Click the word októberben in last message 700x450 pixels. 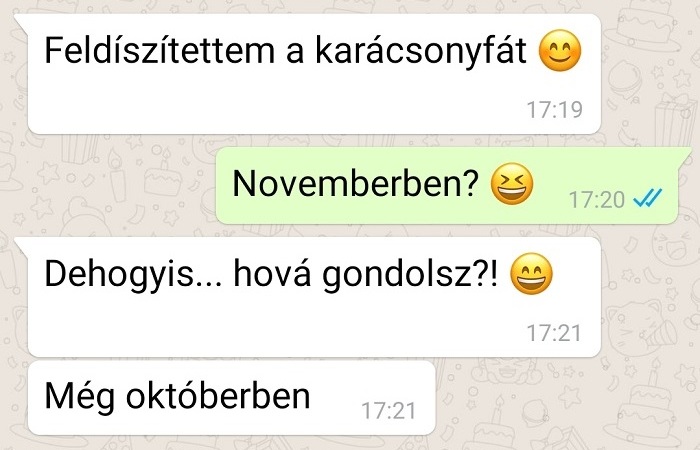pyautogui.click(x=218, y=396)
